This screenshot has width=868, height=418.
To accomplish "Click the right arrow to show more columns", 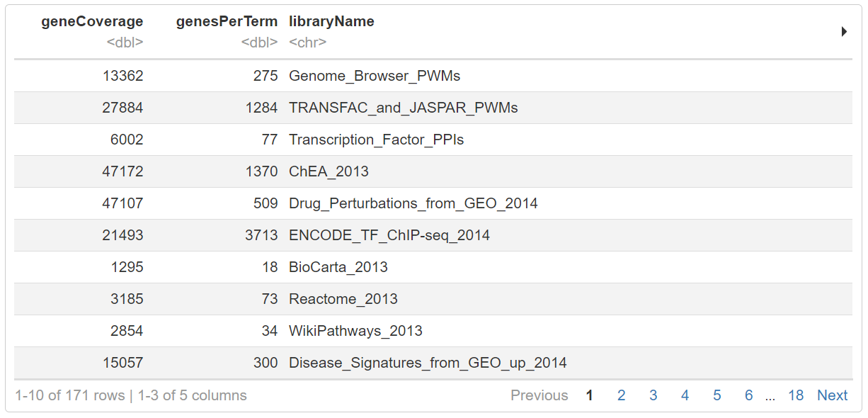I will click(x=844, y=32).
